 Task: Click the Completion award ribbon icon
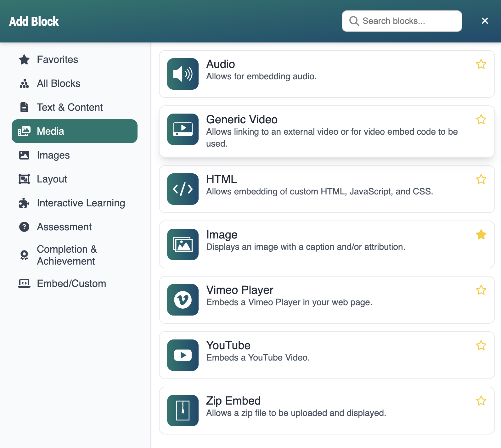tap(24, 255)
